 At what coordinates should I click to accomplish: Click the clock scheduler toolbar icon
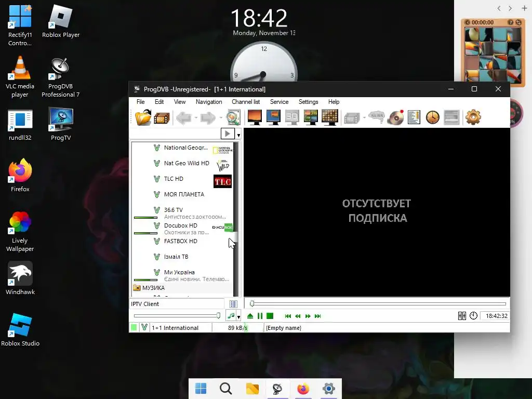(433, 117)
